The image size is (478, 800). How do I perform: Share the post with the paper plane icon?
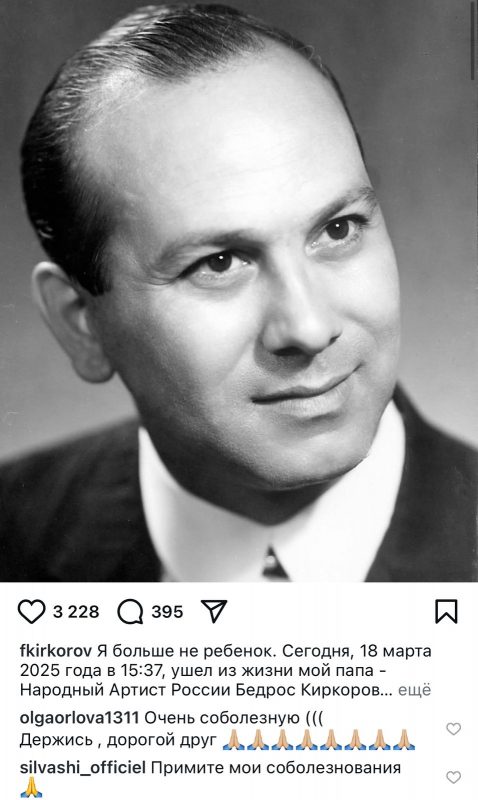[214, 611]
